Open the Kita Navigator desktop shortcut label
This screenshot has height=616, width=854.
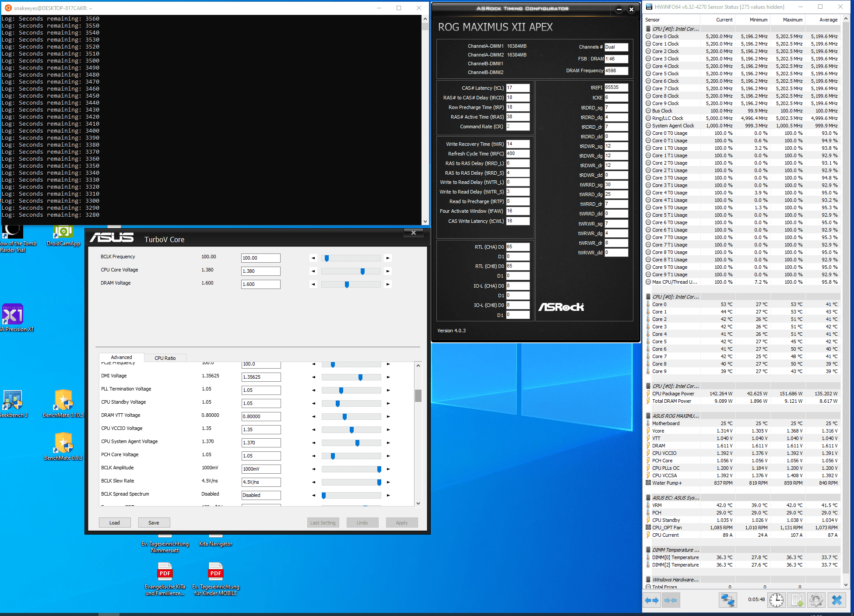click(x=216, y=544)
